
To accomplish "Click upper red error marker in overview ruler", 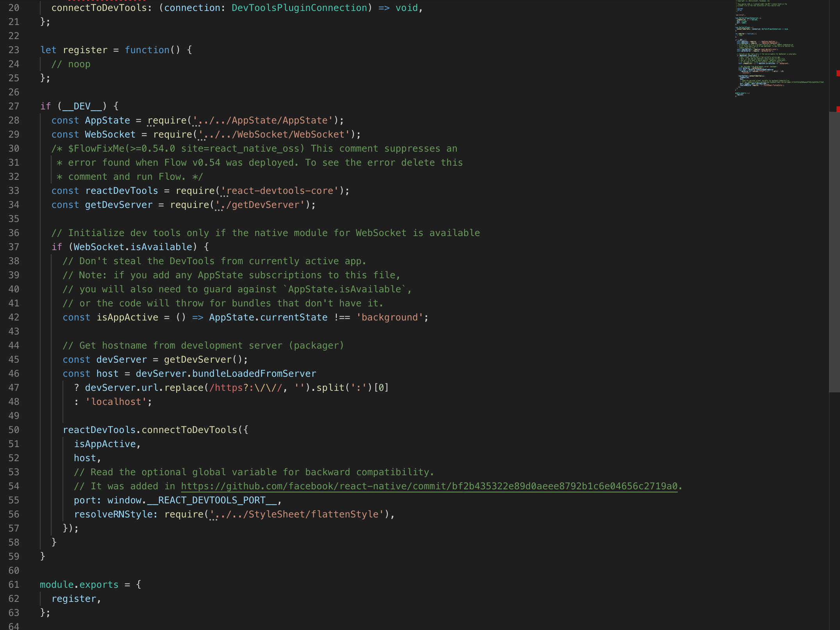I will click(x=838, y=73).
